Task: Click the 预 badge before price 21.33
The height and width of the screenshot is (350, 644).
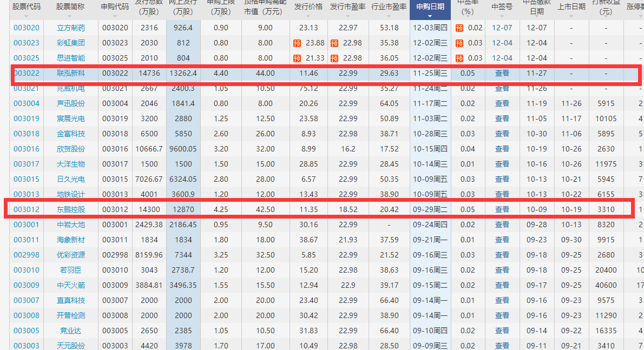Action: click(x=297, y=58)
